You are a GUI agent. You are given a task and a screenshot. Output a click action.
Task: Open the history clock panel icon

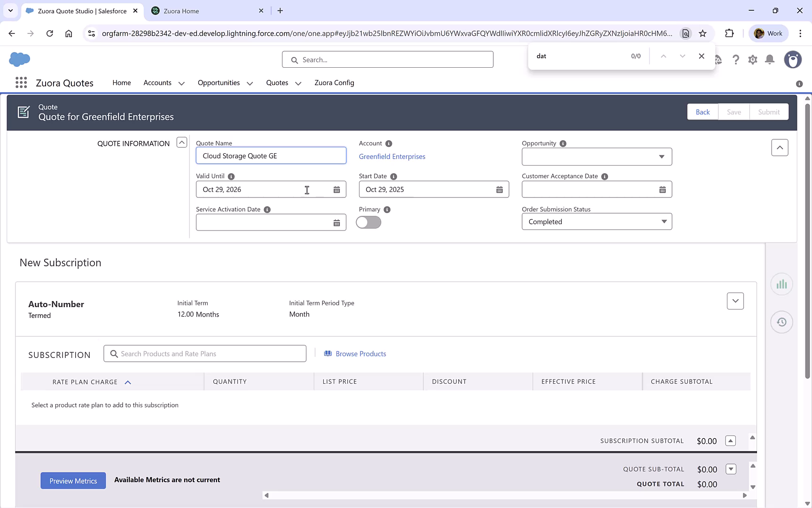pyautogui.click(x=781, y=322)
